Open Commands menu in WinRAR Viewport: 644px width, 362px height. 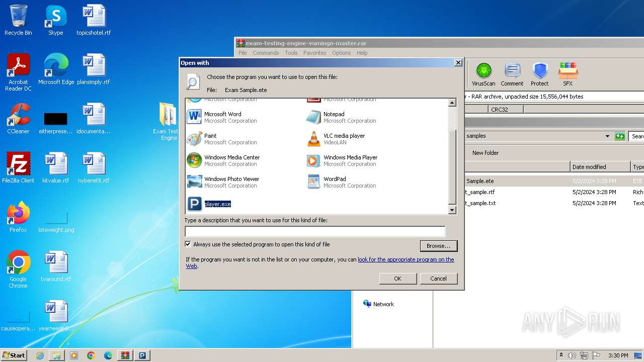[x=266, y=53]
